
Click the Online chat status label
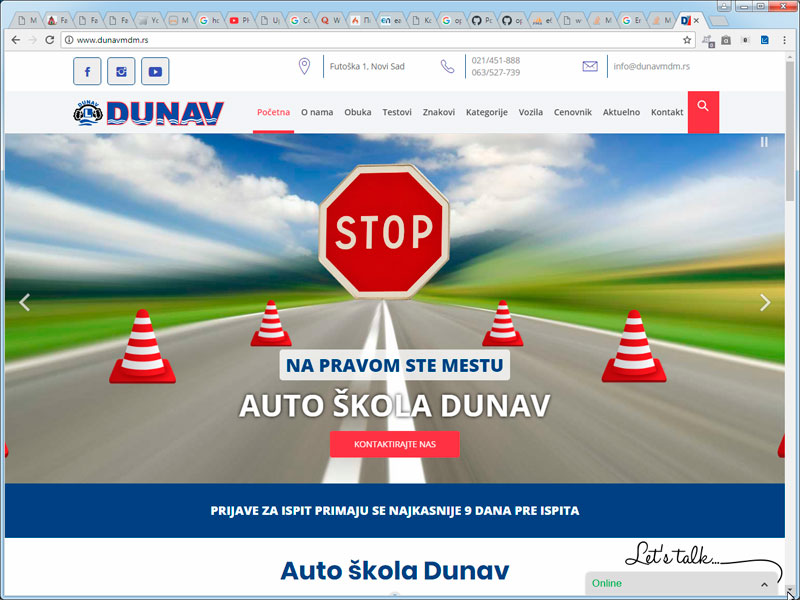607,583
